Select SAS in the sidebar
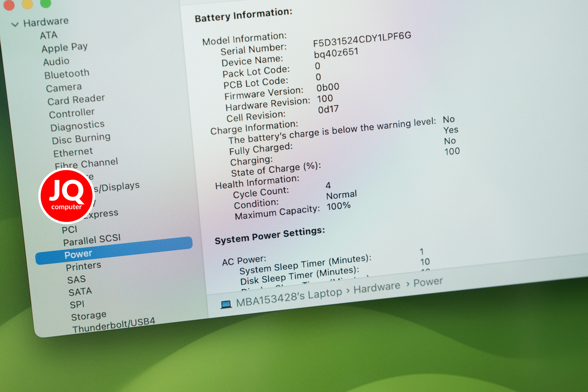 click(x=76, y=280)
